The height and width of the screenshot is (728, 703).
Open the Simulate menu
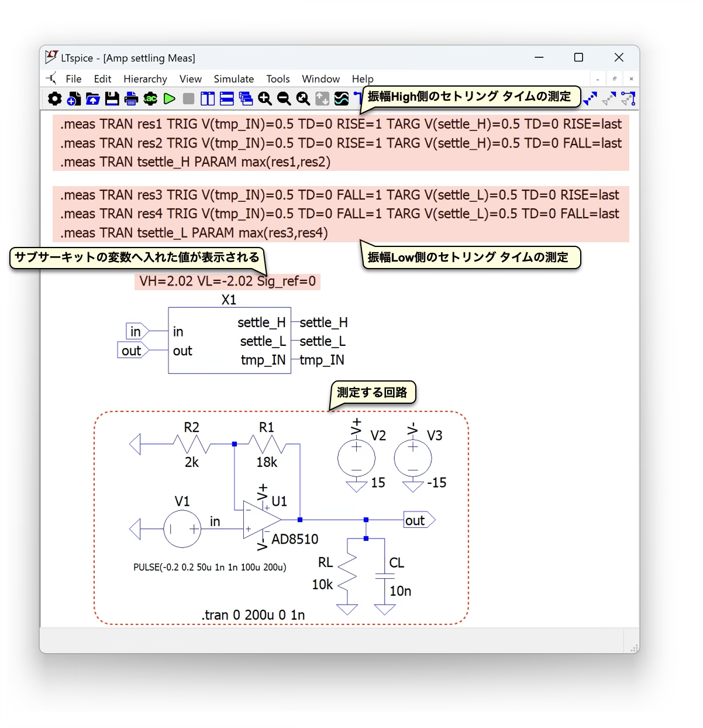tap(234, 79)
